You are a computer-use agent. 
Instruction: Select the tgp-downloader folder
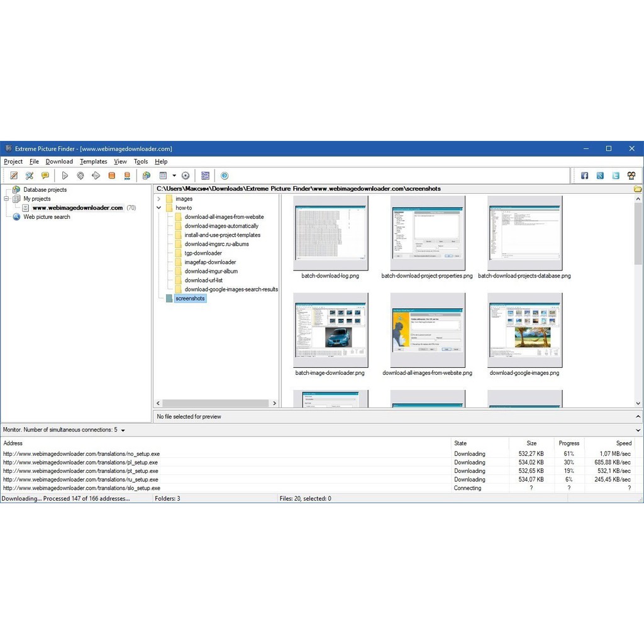[203, 253]
